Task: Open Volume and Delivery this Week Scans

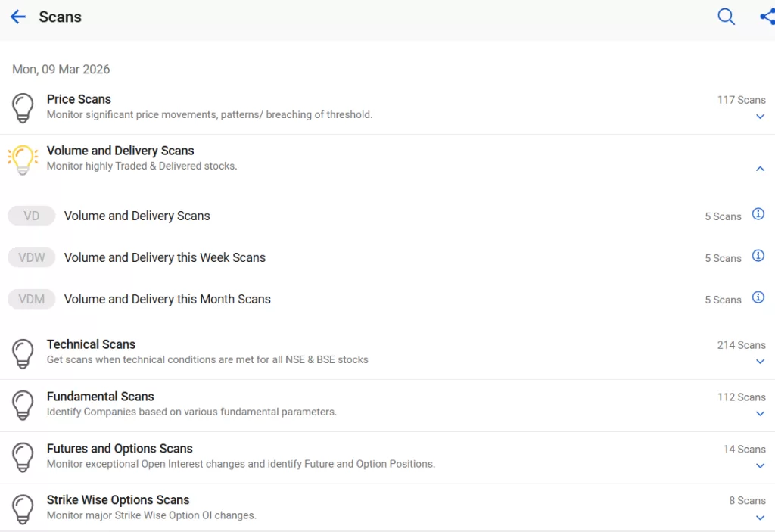Action: click(164, 257)
